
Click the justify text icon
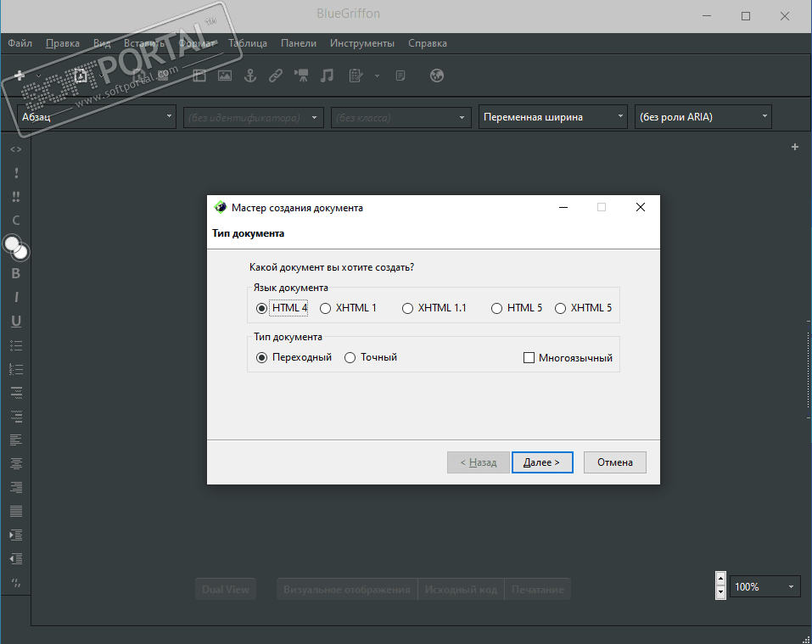click(x=16, y=512)
